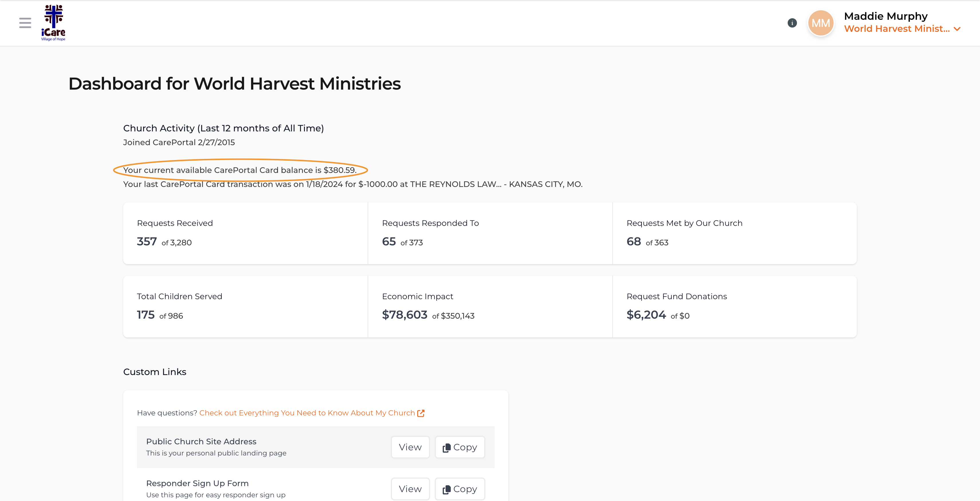The image size is (980, 501).
Task: Click copy icon for Public Church Site
Action: click(446, 448)
